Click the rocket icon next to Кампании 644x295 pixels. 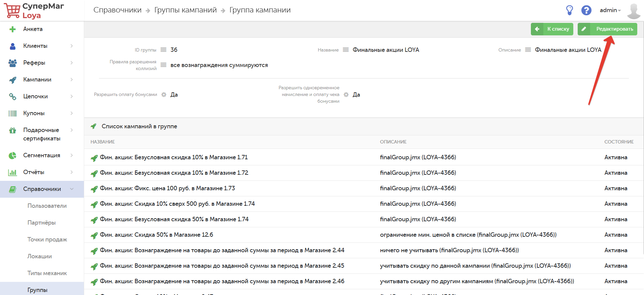pos(12,80)
